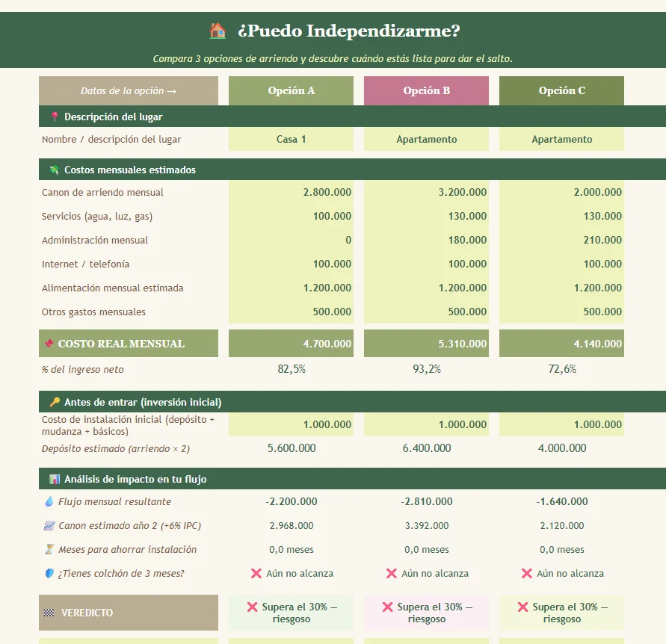Click the Datos de la opción header cell
666x644 pixels.
tap(129, 90)
